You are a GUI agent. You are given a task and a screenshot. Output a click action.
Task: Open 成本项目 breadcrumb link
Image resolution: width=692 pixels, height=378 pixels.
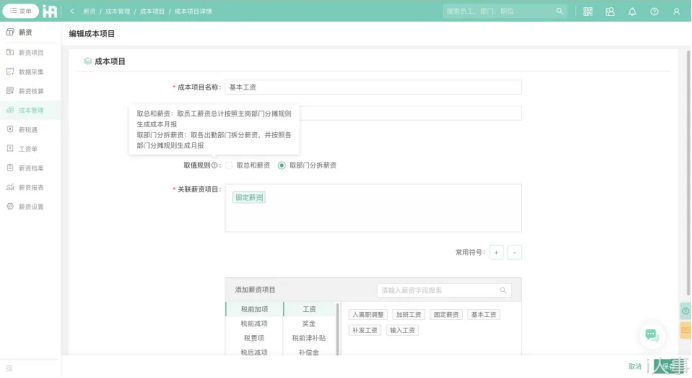tap(152, 11)
